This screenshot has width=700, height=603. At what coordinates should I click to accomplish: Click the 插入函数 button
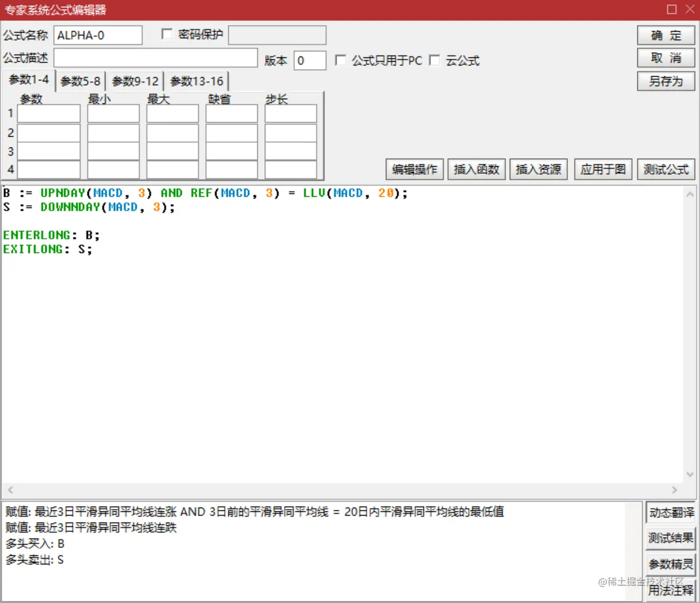coord(476,169)
